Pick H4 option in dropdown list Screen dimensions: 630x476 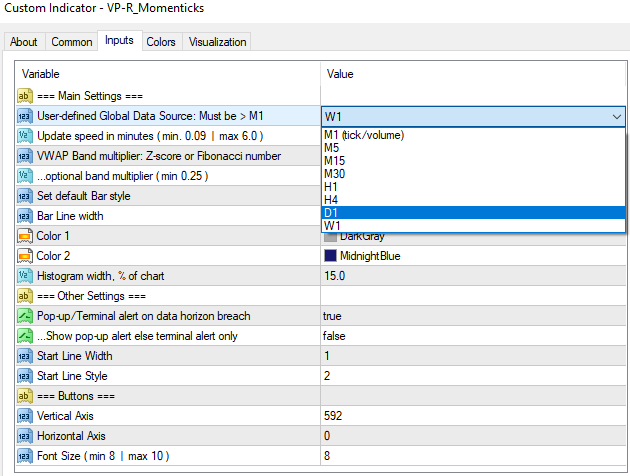(x=332, y=199)
